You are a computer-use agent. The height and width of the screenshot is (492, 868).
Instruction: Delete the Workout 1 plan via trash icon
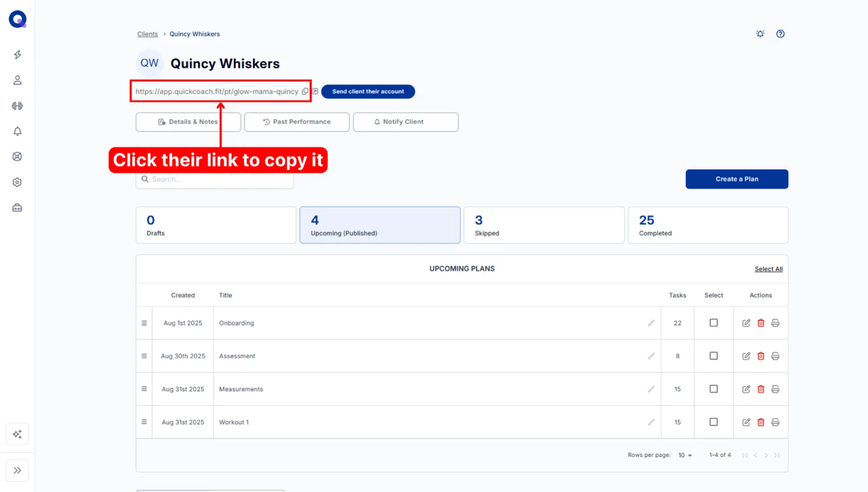pyautogui.click(x=761, y=422)
